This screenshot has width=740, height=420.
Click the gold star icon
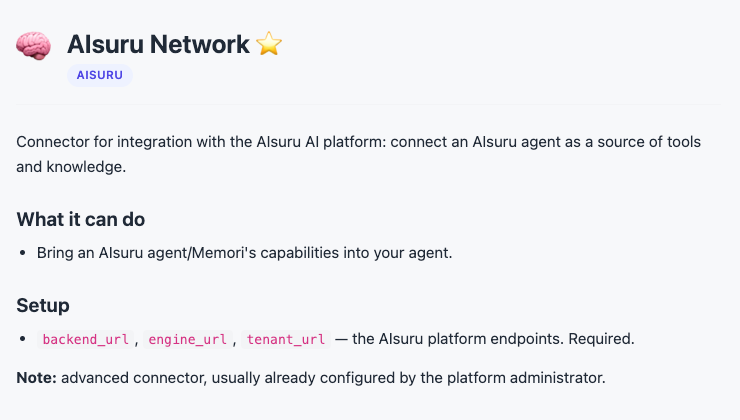coord(269,43)
